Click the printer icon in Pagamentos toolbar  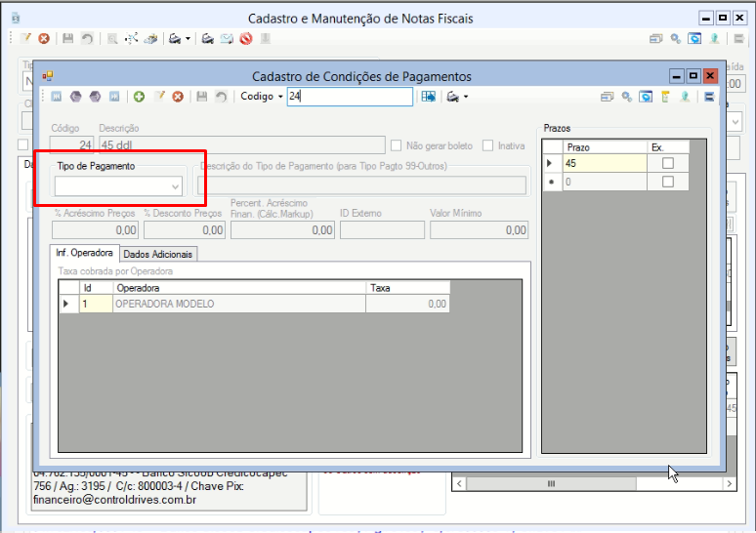click(452, 97)
